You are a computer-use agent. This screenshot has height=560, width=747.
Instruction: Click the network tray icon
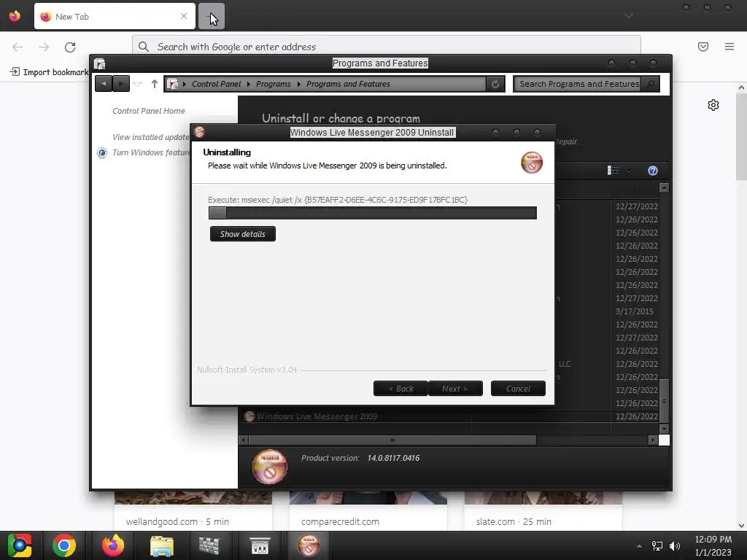(657, 546)
